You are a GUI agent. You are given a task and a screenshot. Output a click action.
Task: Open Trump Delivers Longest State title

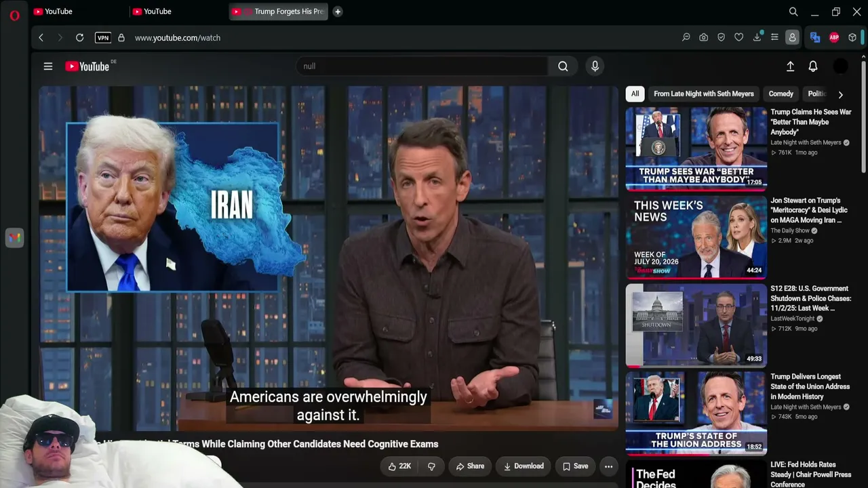(810, 386)
